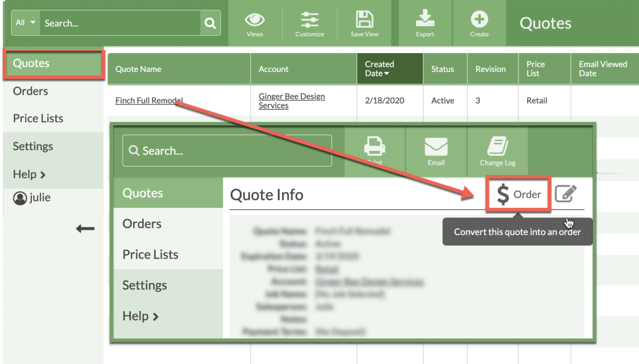Screen dimensions: 639x364
Task: Click the edit pencil icon beside Order
Action: [566, 194]
